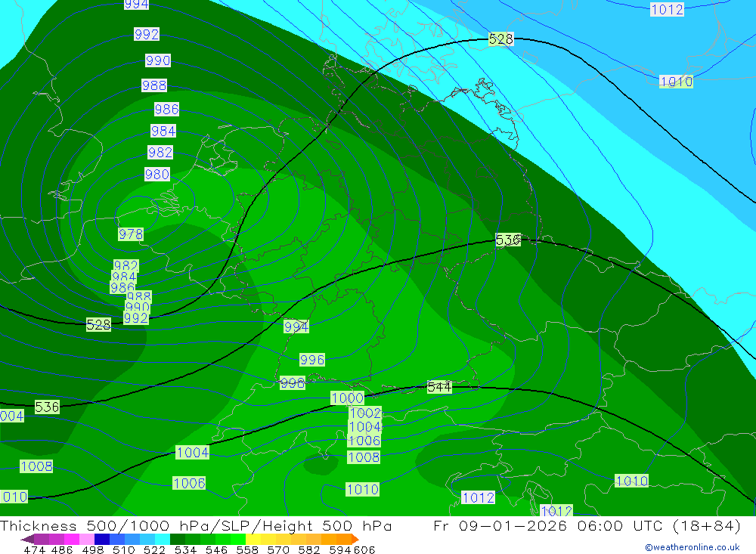Click the legend value 606
The width and height of the screenshot is (756, 554).
[364, 549]
